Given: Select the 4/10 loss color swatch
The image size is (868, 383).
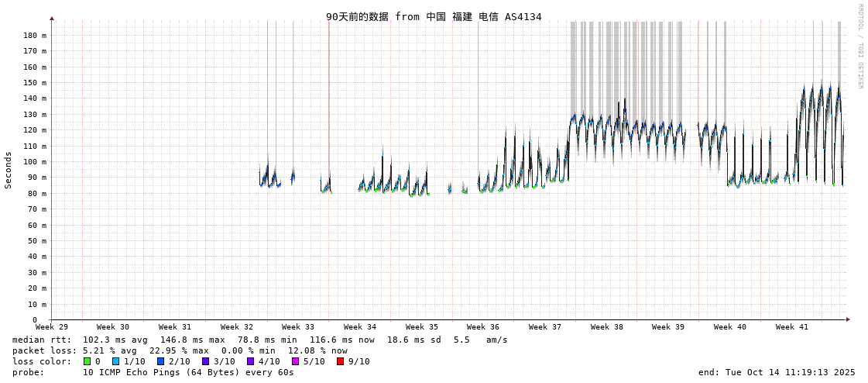Looking at the screenshot, I should pyautogui.click(x=250, y=361).
